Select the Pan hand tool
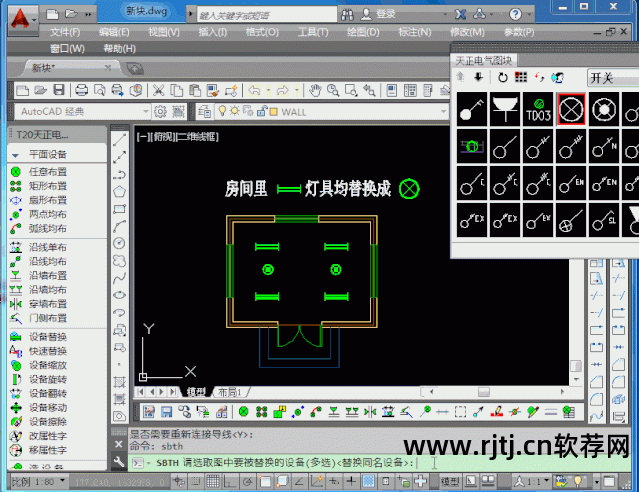Image resolution: width=639 pixels, height=492 pixels. click(x=315, y=90)
